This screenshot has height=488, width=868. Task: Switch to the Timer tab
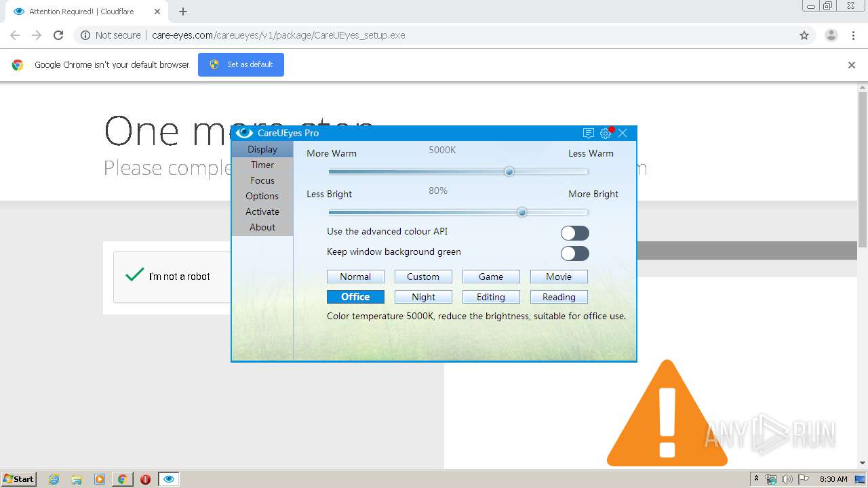pyautogui.click(x=262, y=165)
